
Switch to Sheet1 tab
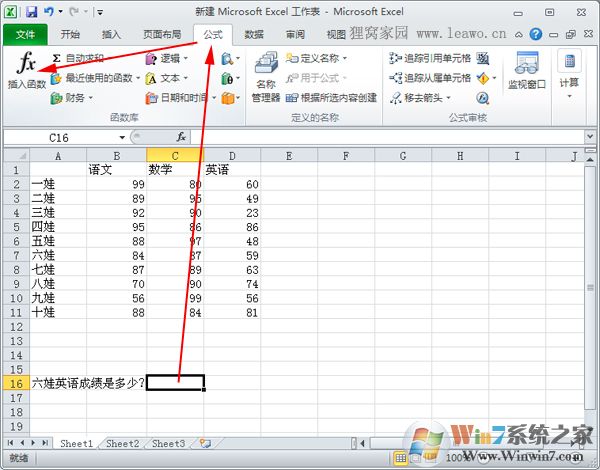pyautogui.click(x=77, y=444)
